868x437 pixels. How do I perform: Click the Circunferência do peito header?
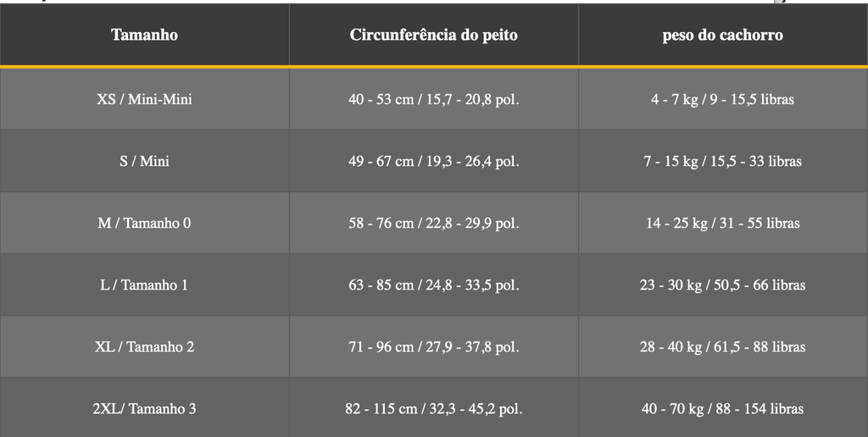point(434,35)
